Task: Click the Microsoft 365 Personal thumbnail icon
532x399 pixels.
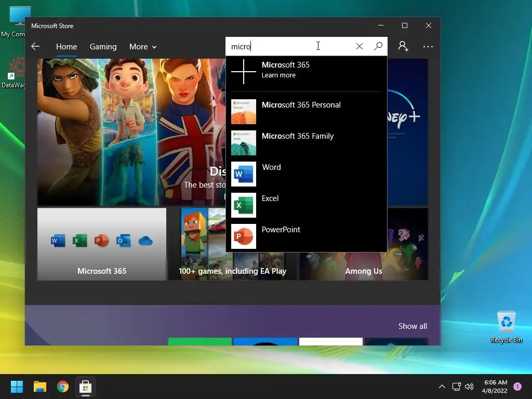Action: [x=244, y=112]
